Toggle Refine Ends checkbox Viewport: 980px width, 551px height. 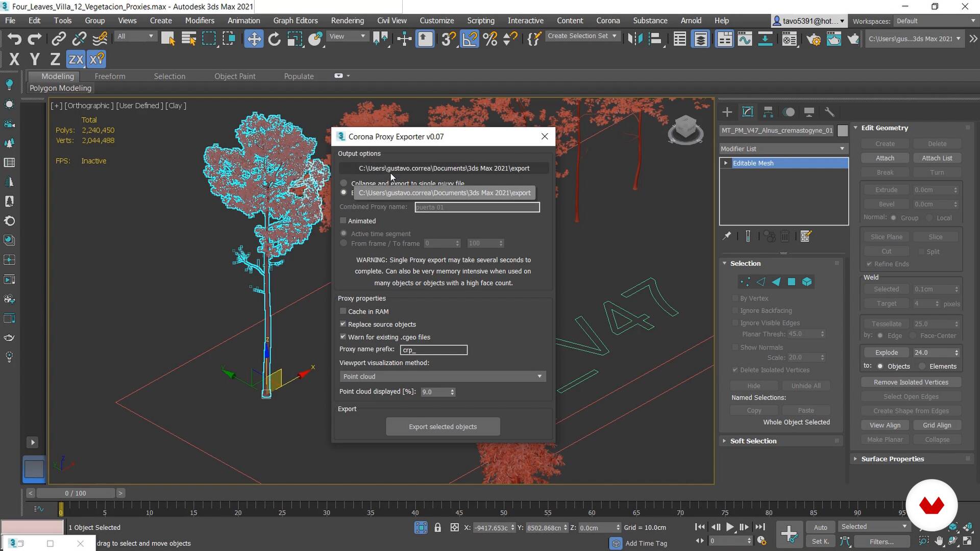click(869, 264)
